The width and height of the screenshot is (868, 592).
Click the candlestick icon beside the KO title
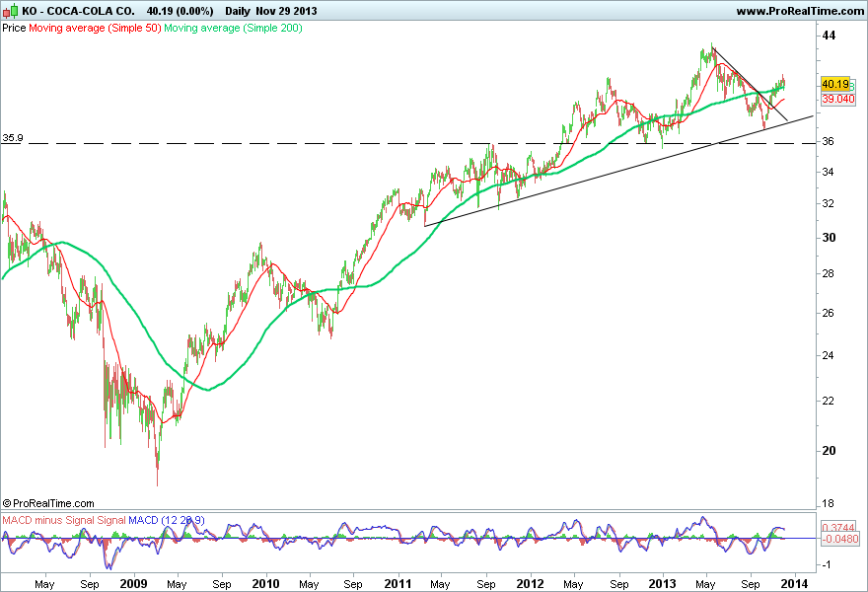click(x=11, y=11)
